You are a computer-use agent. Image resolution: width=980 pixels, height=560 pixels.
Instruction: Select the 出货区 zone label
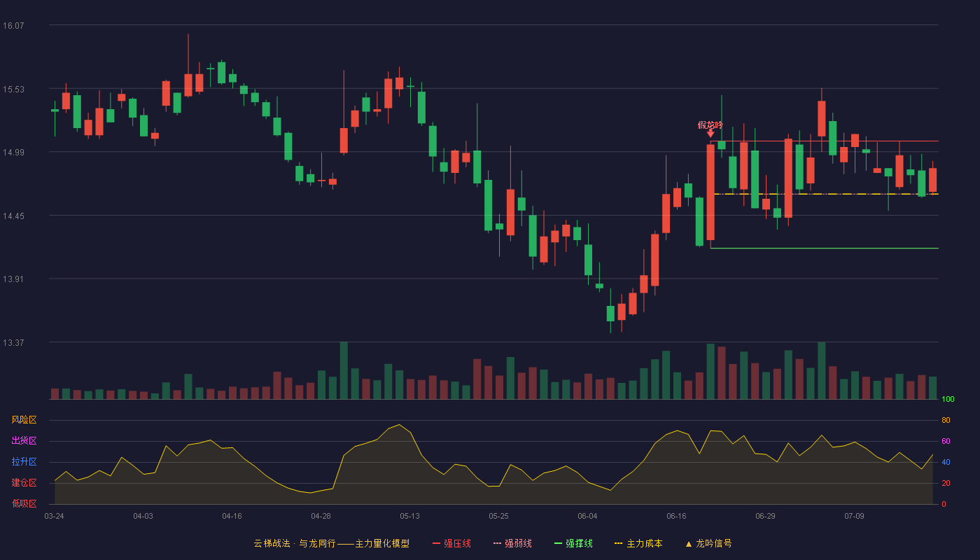[24, 441]
